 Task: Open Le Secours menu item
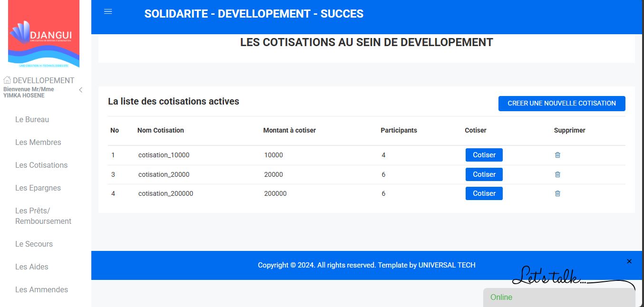[x=34, y=244]
